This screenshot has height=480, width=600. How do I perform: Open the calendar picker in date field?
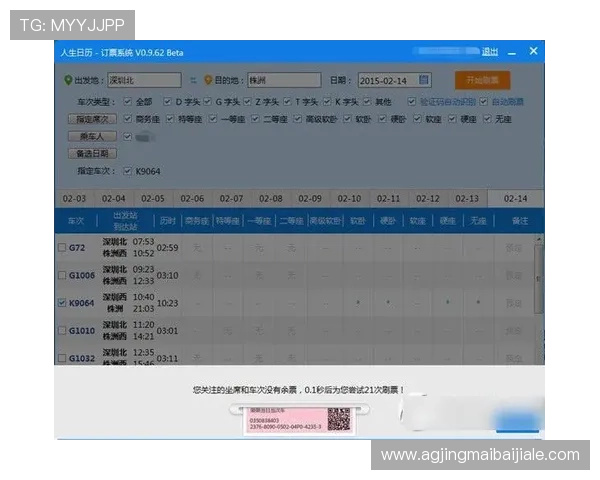[423, 80]
